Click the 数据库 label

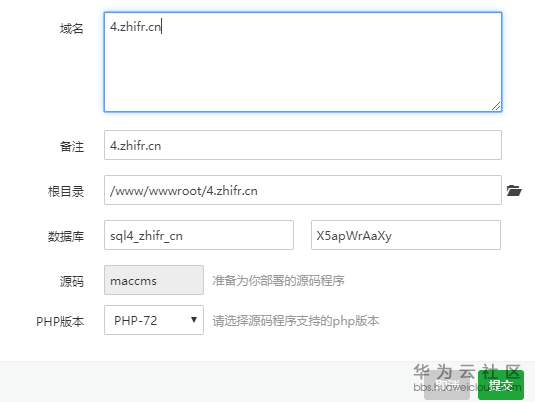click(x=66, y=236)
